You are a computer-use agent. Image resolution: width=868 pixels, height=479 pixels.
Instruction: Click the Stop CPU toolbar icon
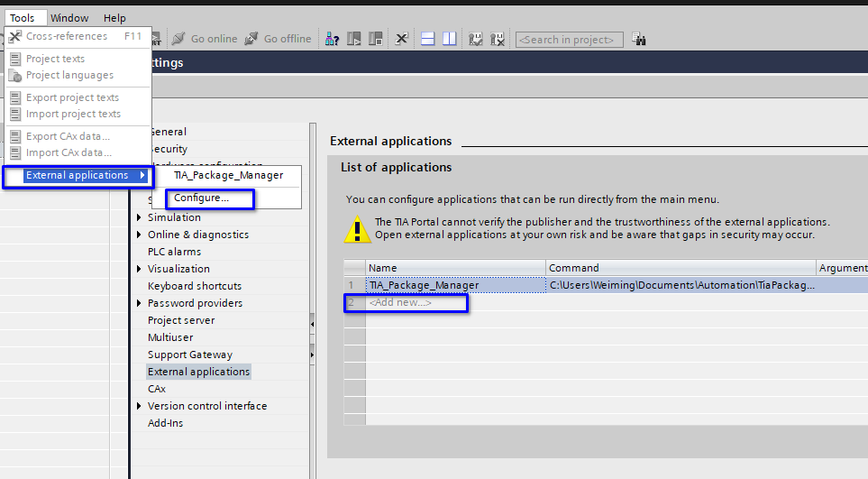coord(376,39)
